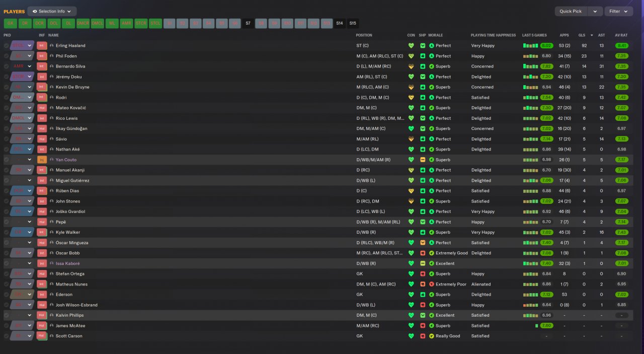Click Matheus Nunes's Extremely Poor morale icon
The image size is (644, 354).
[x=432, y=284]
